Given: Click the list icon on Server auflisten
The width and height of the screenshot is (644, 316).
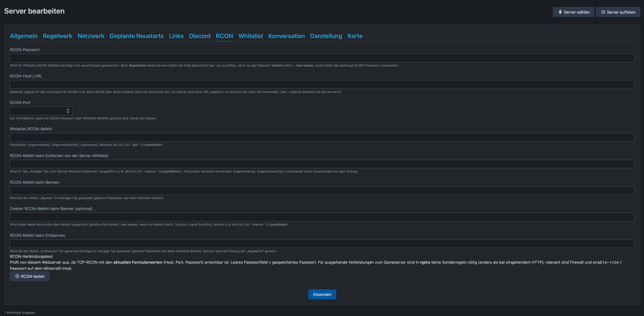Looking at the screenshot, I should (x=603, y=12).
